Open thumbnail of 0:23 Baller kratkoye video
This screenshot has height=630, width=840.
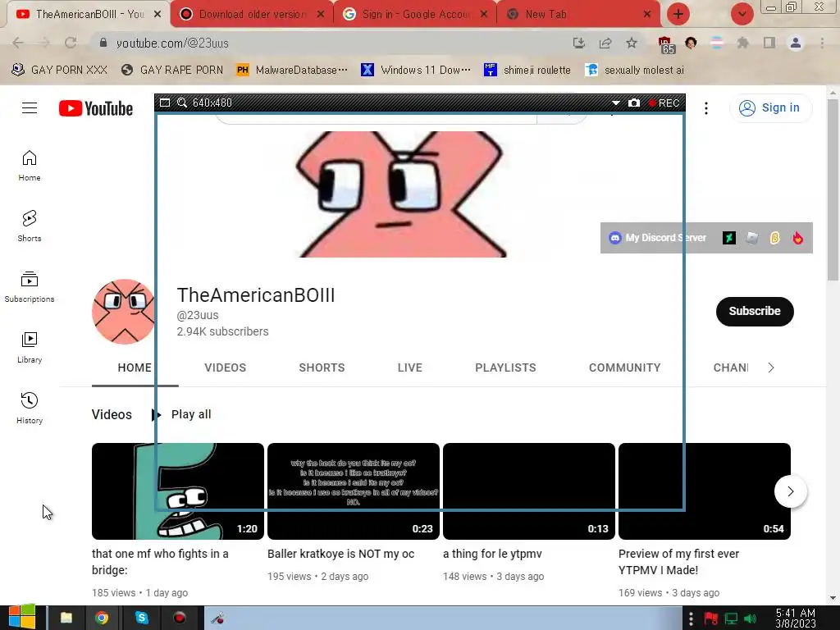point(353,491)
